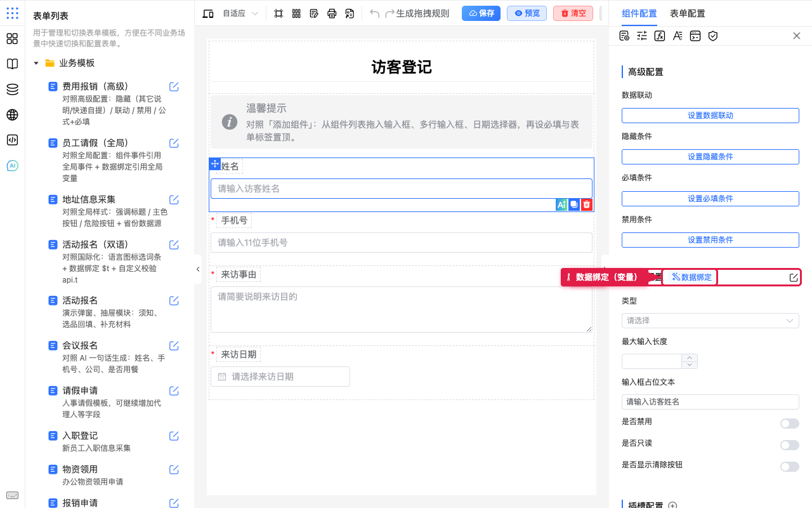Toggle the 是否只读 switch
812x508 pixels.
click(x=790, y=445)
